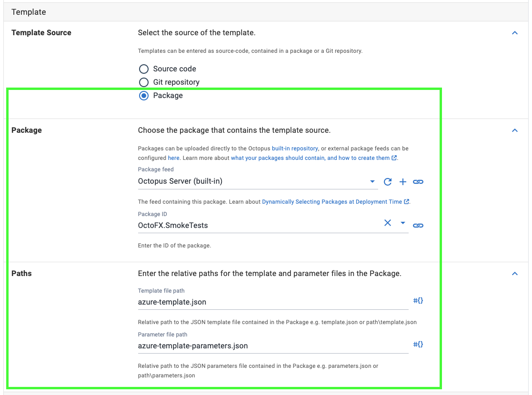Collapse the Package section

514,130
